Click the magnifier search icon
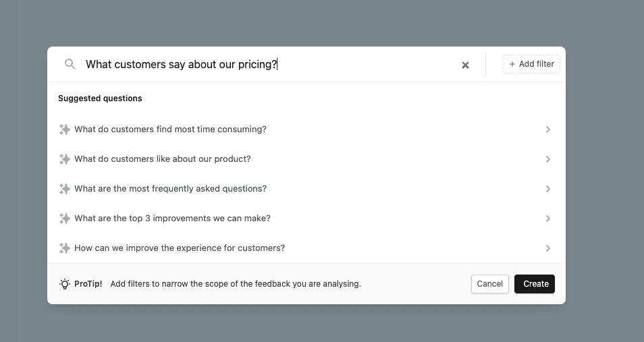This screenshot has width=644, height=342. (x=70, y=64)
